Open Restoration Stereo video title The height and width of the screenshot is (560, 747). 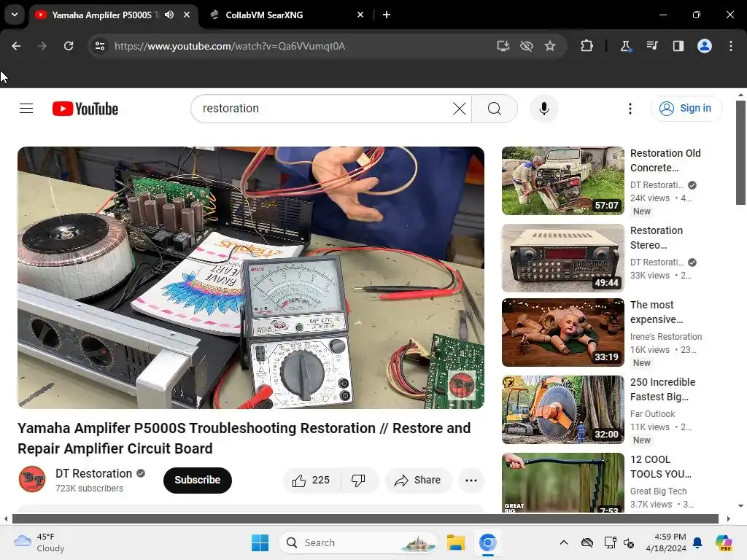(656, 238)
